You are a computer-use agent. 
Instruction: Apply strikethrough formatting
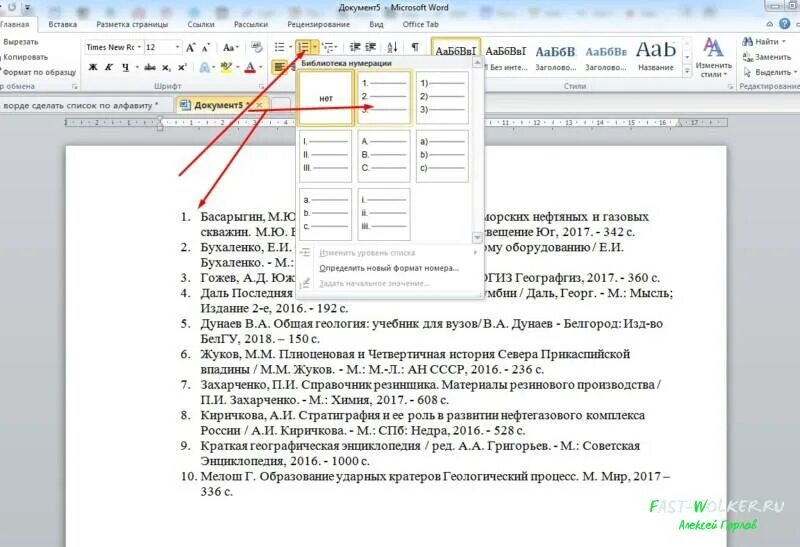click(x=149, y=67)
